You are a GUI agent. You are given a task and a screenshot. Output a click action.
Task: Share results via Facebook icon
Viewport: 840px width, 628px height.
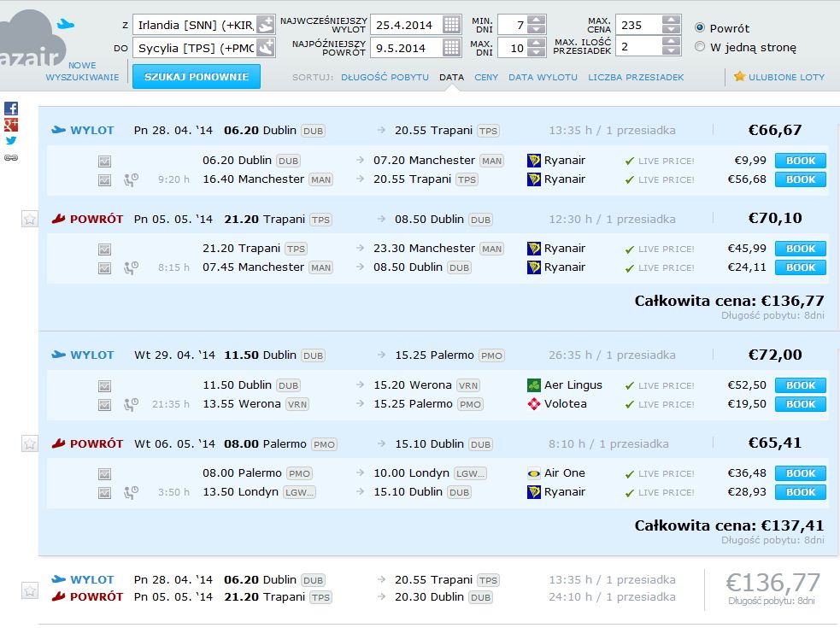(11, 109)
